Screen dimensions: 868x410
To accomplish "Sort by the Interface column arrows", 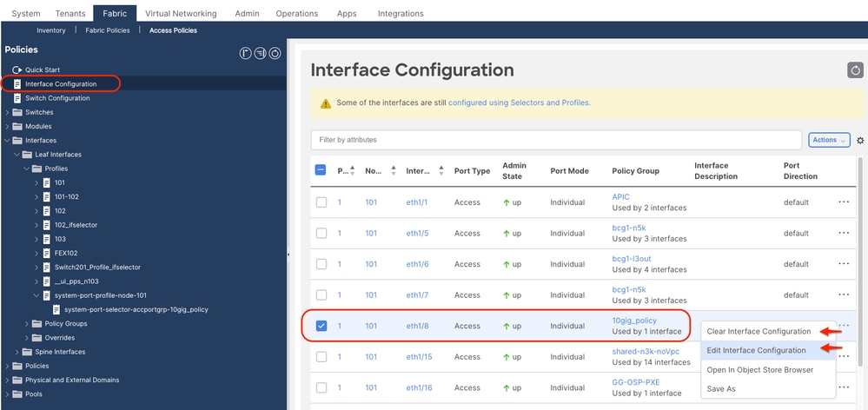I will [441, 170].
